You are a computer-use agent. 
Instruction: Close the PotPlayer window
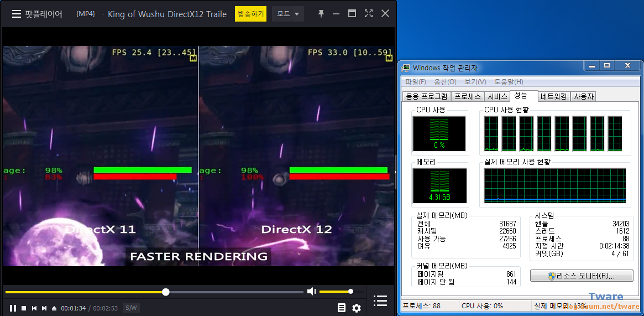coord(385,14)
